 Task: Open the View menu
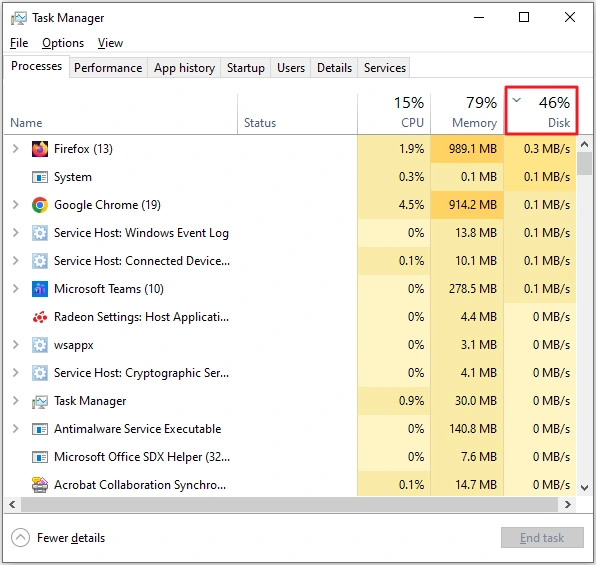pyautogui.click(x=110, y=43)
